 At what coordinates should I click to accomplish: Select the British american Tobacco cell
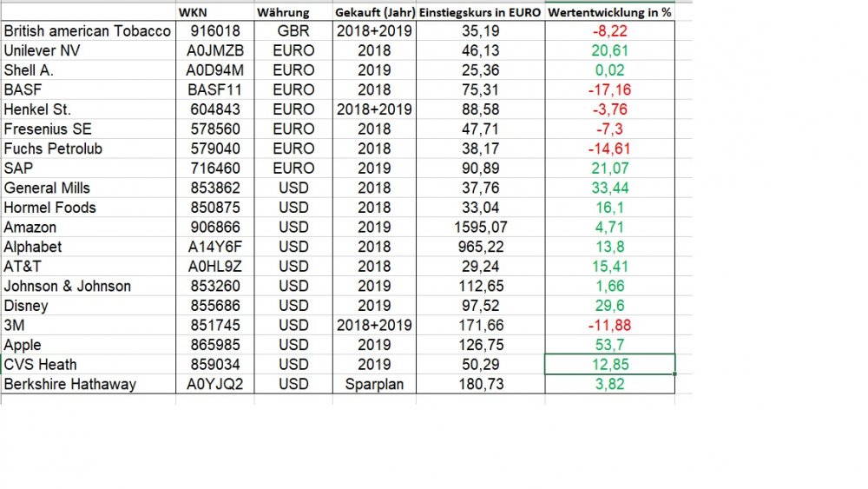87,30
